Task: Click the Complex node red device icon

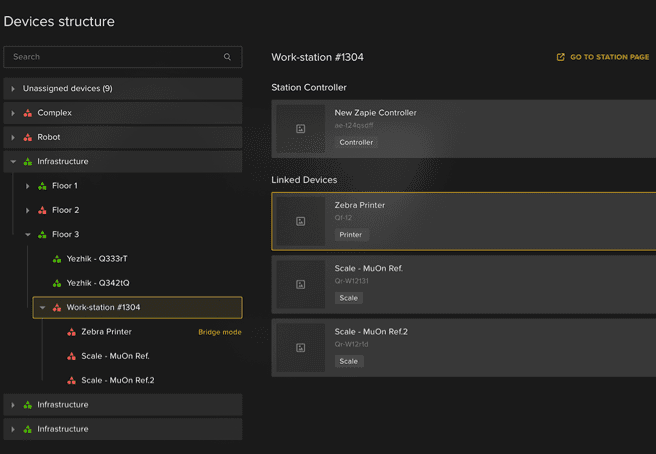Action: coord(28,113)
